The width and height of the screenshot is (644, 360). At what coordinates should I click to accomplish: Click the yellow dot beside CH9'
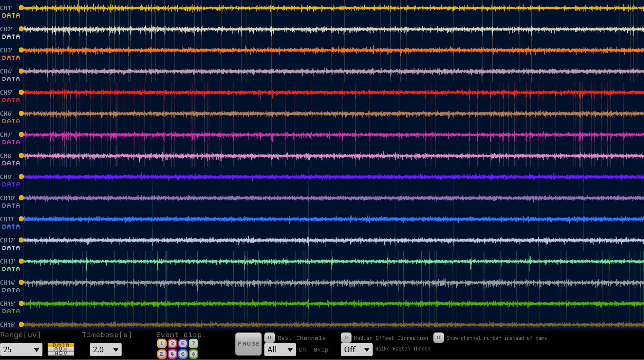(x=21, y=177)
